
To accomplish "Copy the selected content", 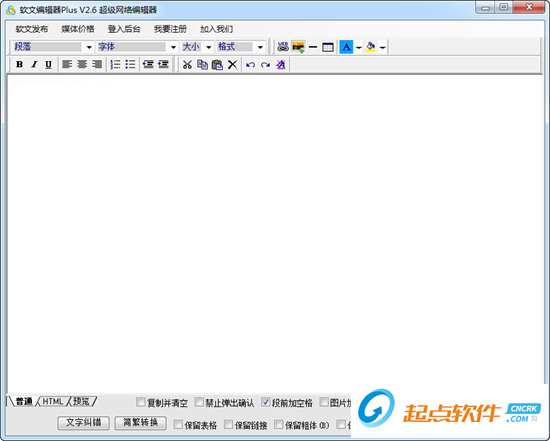I will coord(202,65).
